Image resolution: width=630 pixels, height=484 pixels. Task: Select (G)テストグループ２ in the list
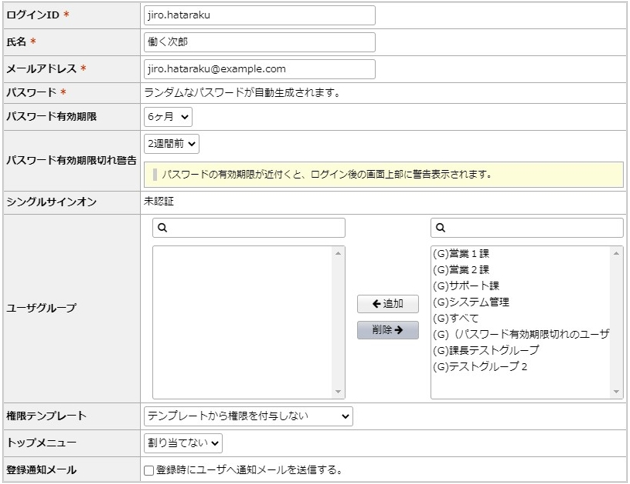[x=480, y=367]
